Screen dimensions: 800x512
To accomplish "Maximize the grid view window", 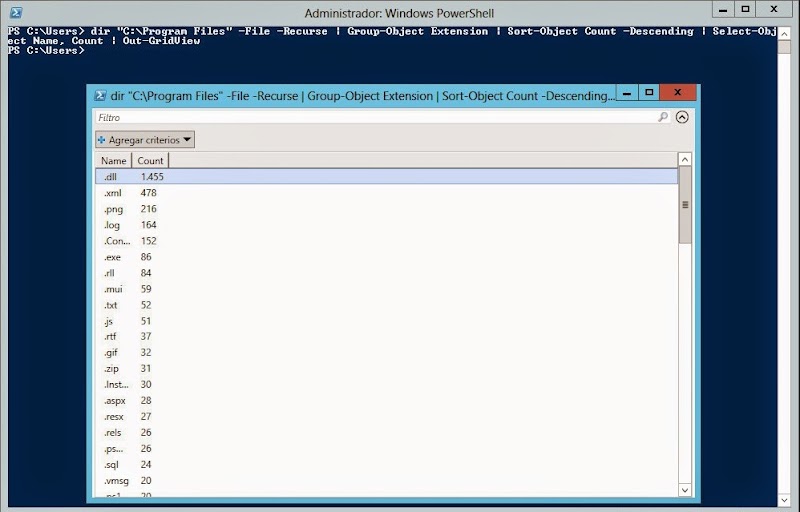I will (x=649, y=93).
